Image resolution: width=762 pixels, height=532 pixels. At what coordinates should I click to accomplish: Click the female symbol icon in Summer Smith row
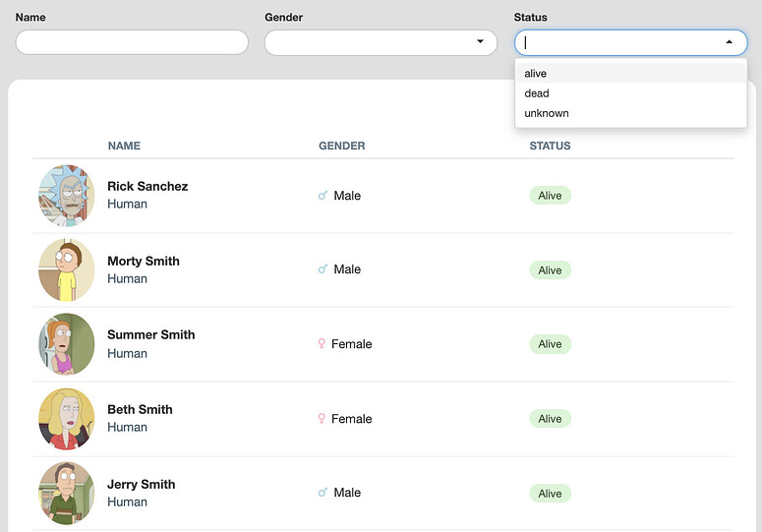pyautogui.click(x=322, y=344)
